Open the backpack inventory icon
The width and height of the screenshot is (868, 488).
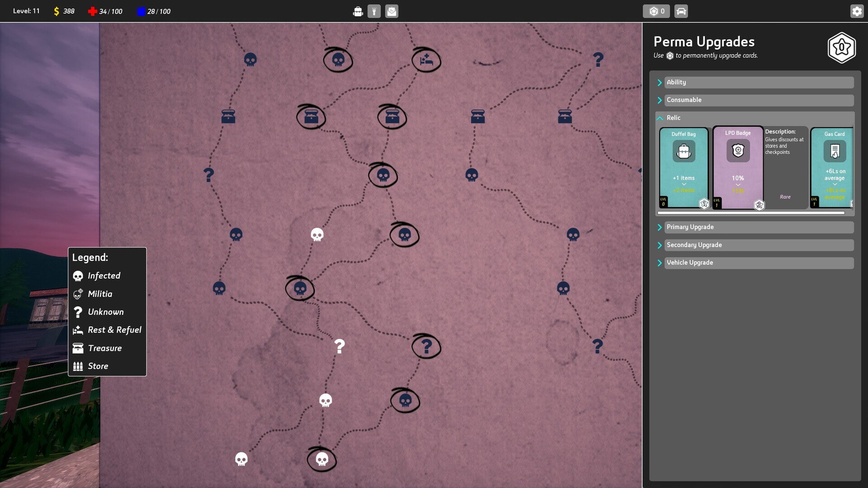coord(358,11)
